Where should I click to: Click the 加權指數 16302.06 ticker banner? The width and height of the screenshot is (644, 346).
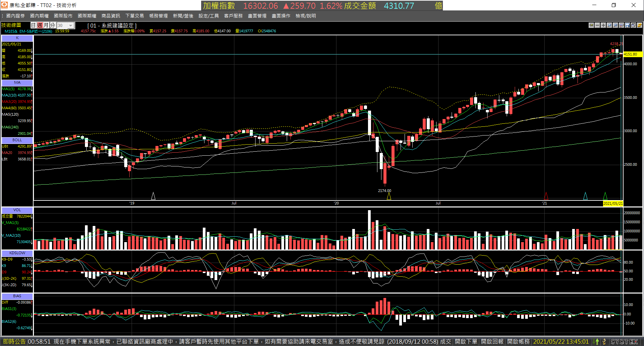[322, 6]
